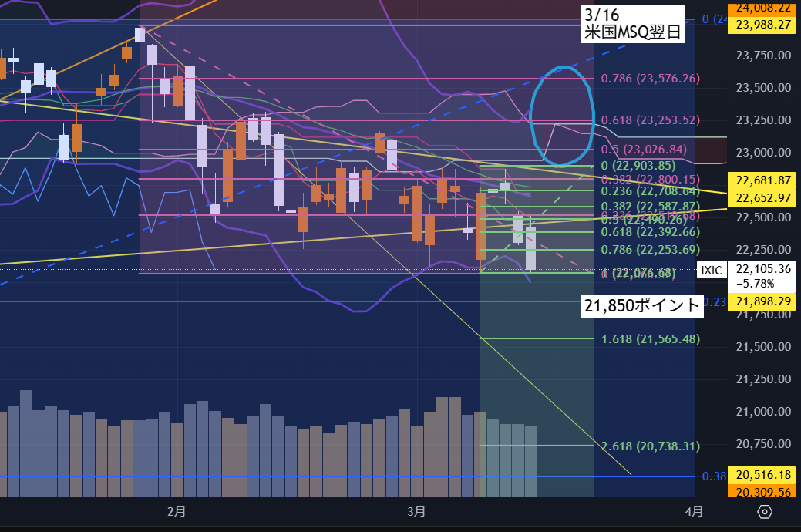Click the 3月 date label on time axis
This screenshot has height=532, width=801.
pos(416,511)
